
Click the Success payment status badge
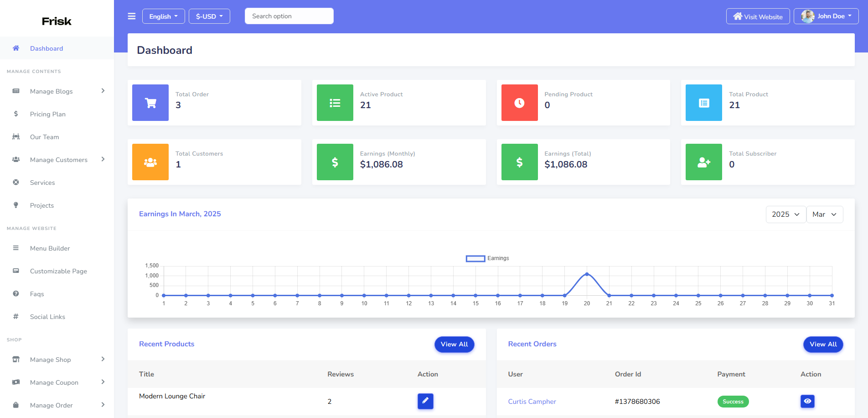coord(733,401)
